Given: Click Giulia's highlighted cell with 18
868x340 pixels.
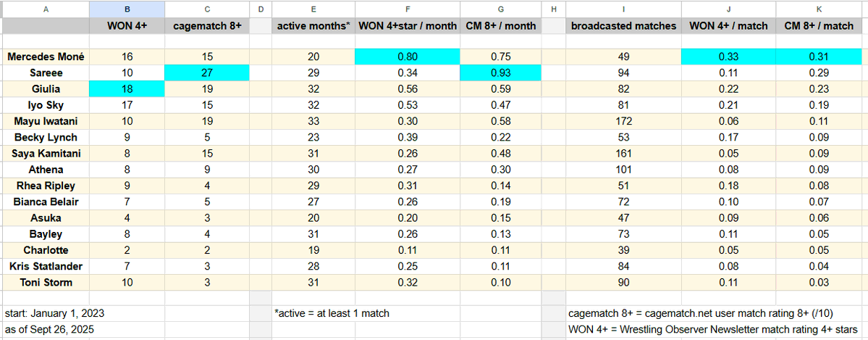Looking at the screenshot, I should pyautogui.click(x=127, y=88).
